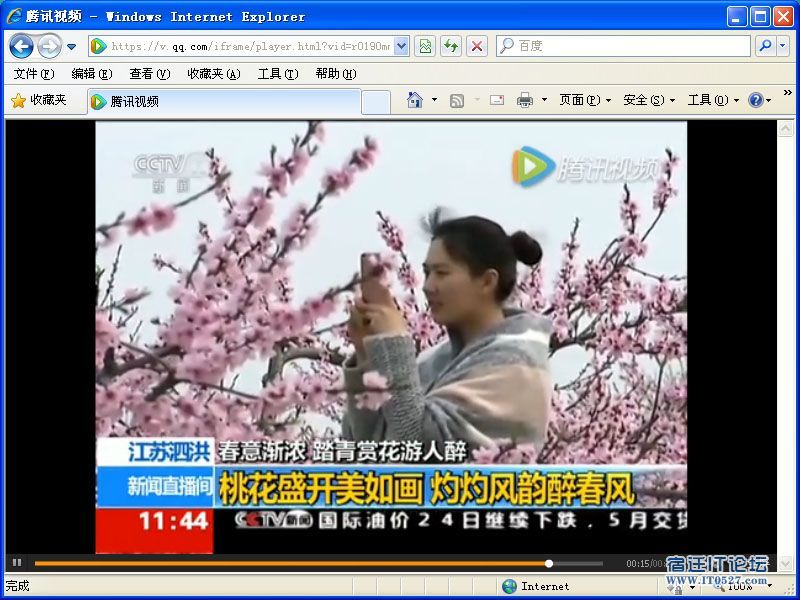Open the 收藏夹(A) menu
Viewport: 800px width, 600px height.
coord(214,74)
